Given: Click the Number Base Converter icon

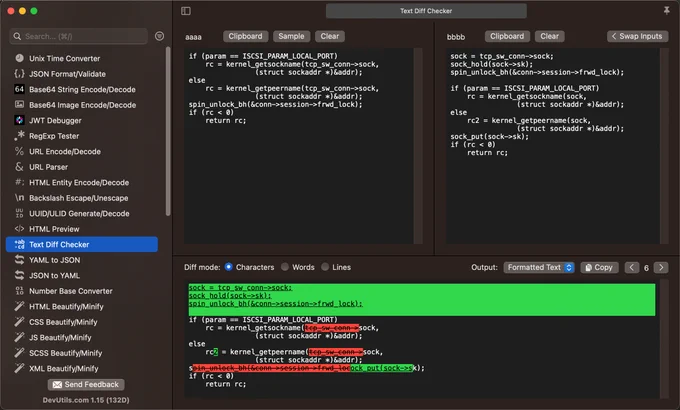Looking at the screenshot, I should coord(19,291).
